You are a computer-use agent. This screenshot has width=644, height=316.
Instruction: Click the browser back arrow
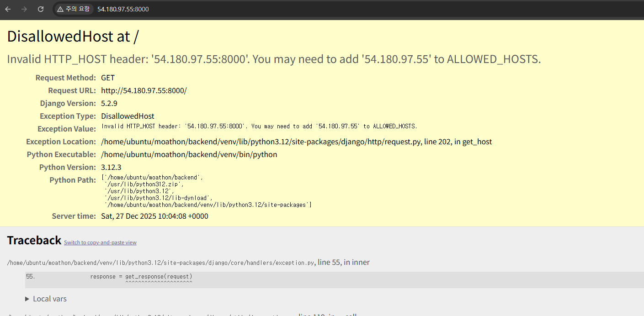click(x=8, y=9)
